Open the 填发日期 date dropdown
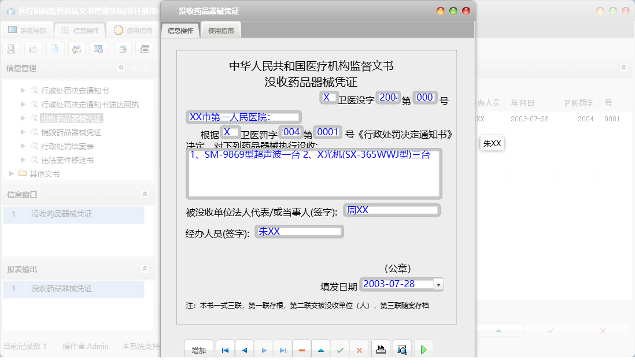The height and width of the screenshot is (364, 635). [x=438, y=284]
